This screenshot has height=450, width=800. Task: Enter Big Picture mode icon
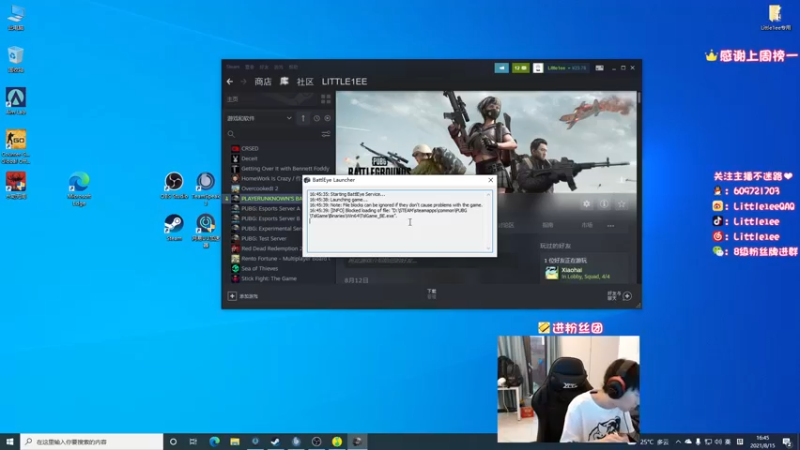tap(599, 68)
